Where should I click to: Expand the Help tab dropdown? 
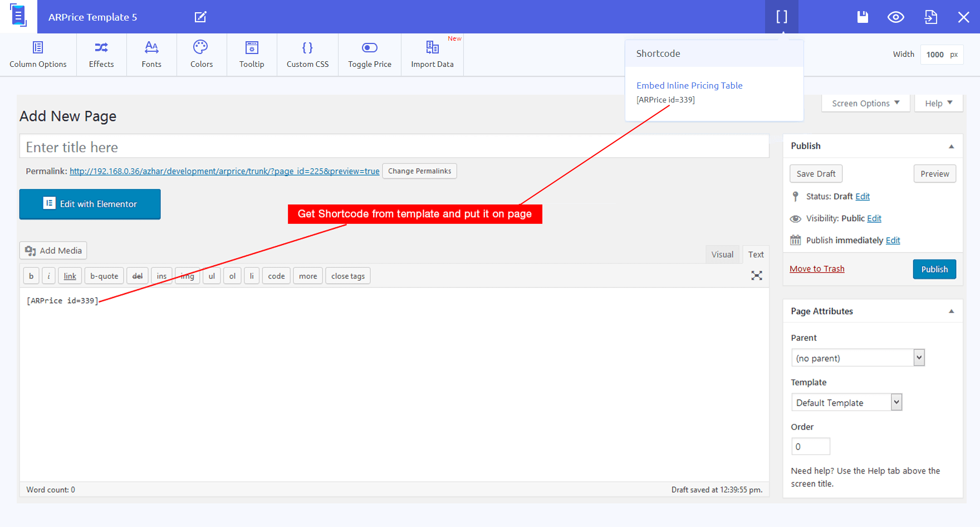click(939, 103)
